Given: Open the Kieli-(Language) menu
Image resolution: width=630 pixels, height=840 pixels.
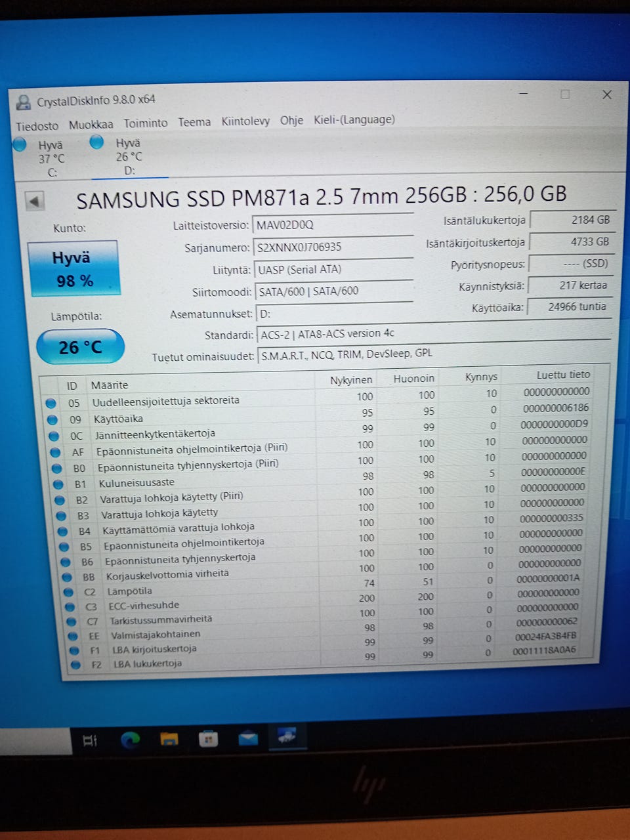Looking at the screenshot, I should coord(354,119).
